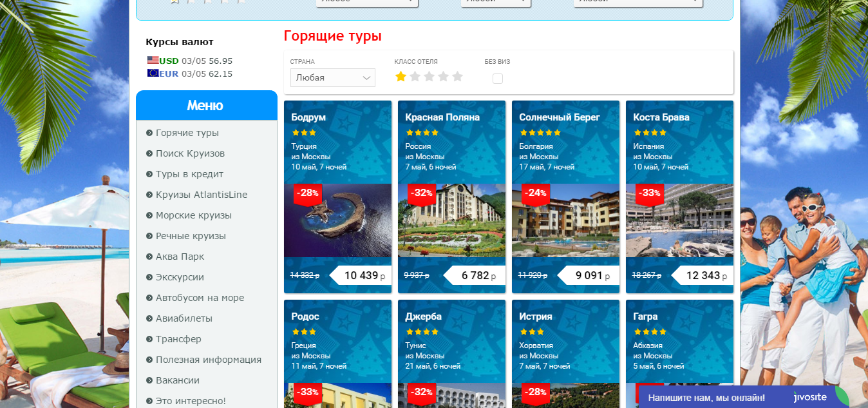Choose Автобусом на море in the menu

point(200,298)
